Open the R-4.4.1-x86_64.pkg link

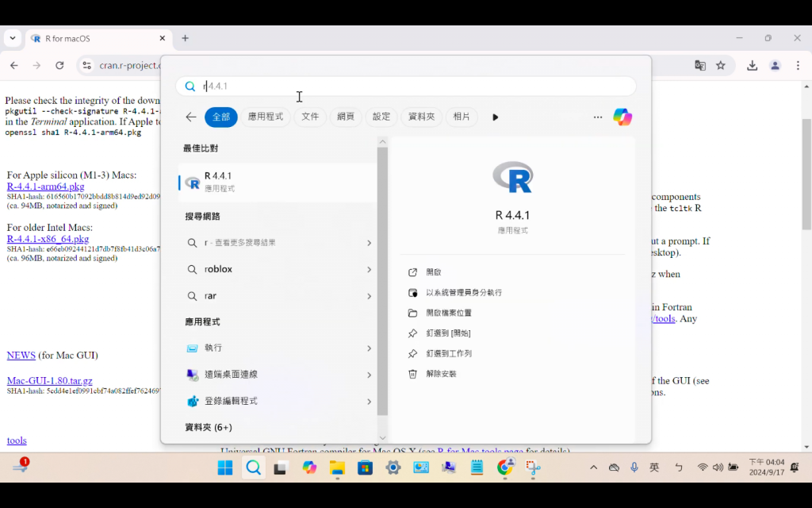coord(48,239)
